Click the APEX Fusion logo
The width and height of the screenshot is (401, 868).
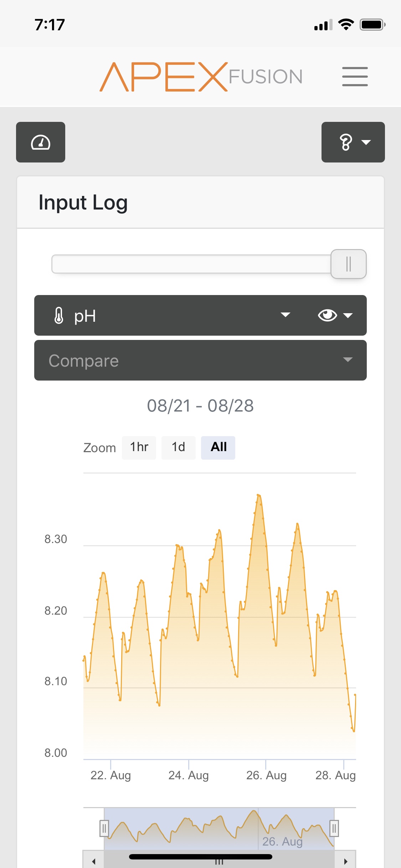tap(201, 77)
